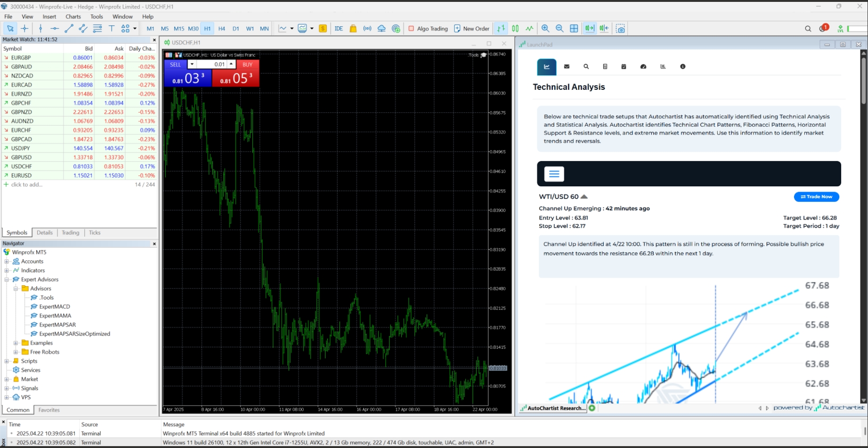Click the 0.01 volume input field
868x448 pixels.
click(x=212, y=64)
